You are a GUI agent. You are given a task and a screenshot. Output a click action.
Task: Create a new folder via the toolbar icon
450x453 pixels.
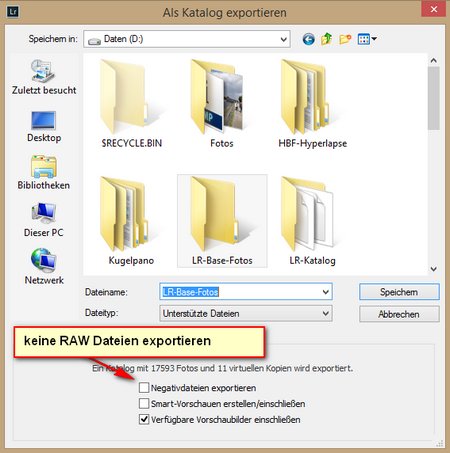[x=345, y=39]
